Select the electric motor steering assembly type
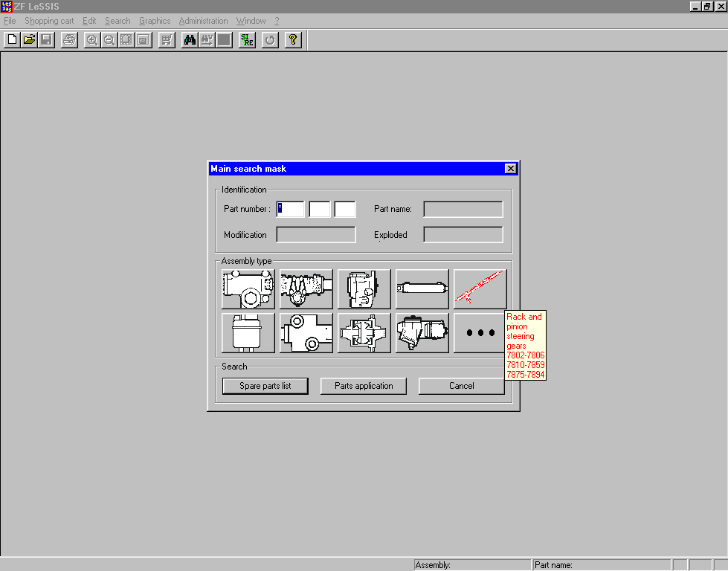 click(x=422, y=333)
